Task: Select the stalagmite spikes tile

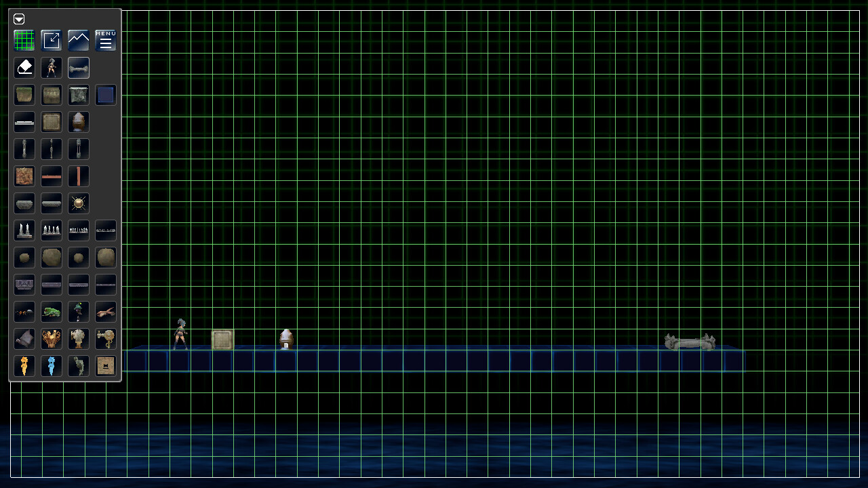Action: tap(24, 230)
